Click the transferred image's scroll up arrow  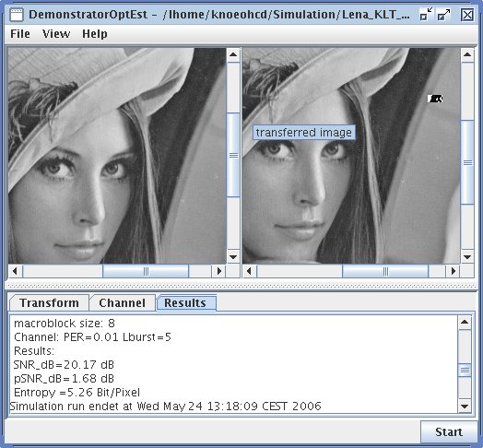click(x=467, y=54)
